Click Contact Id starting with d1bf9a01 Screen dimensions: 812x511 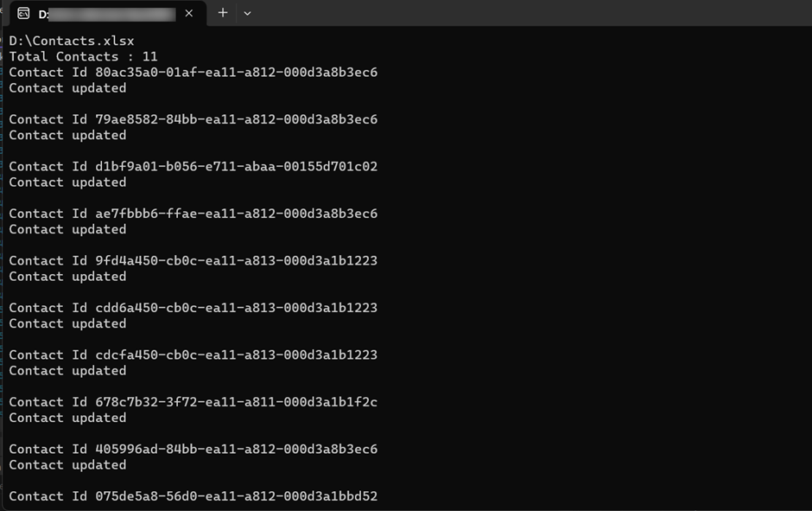click(x=193, y=166)
